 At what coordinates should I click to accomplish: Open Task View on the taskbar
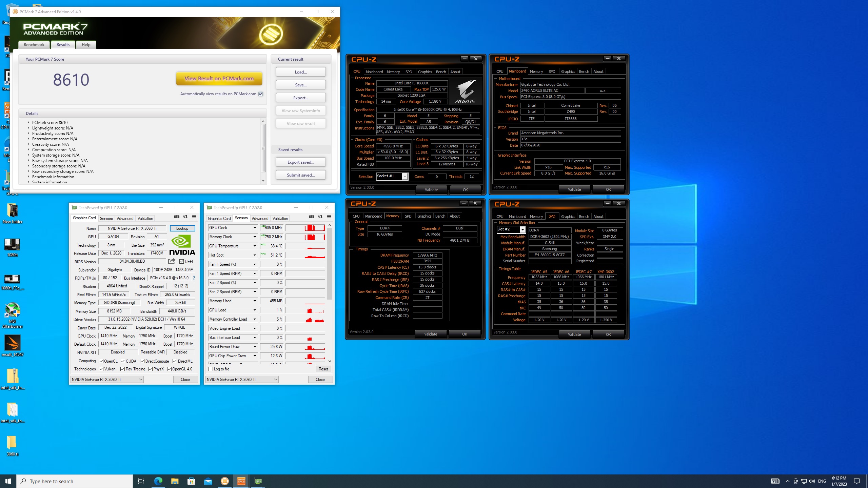pyautogui.click(x=141, y=481)
